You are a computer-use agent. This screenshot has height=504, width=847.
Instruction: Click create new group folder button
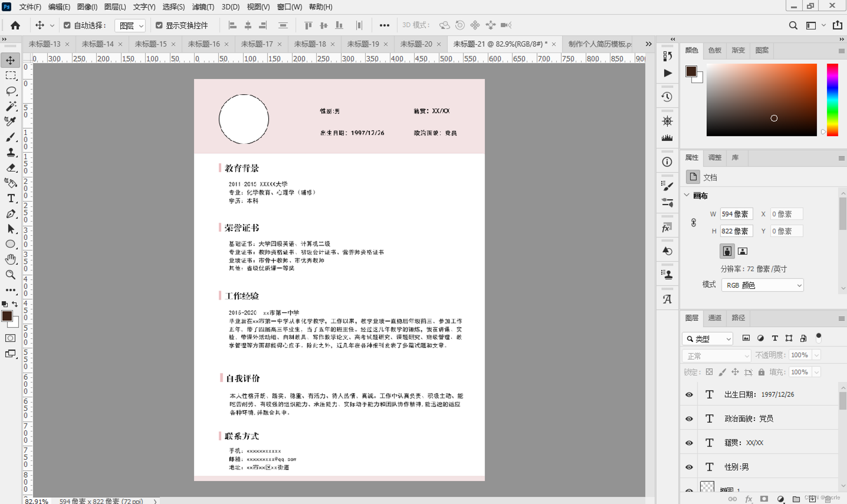[x=796, y=499]
